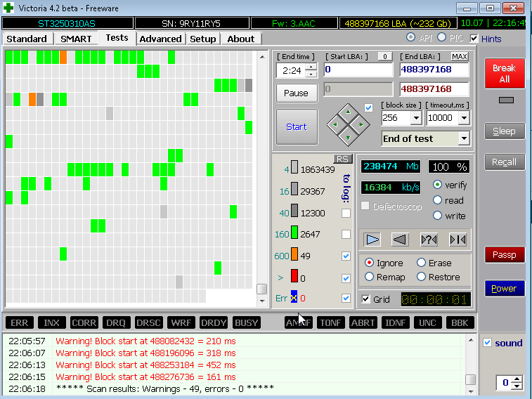Screen dimensions: 532x399
Task: Select the Remap error action
Action: point(369,277)
